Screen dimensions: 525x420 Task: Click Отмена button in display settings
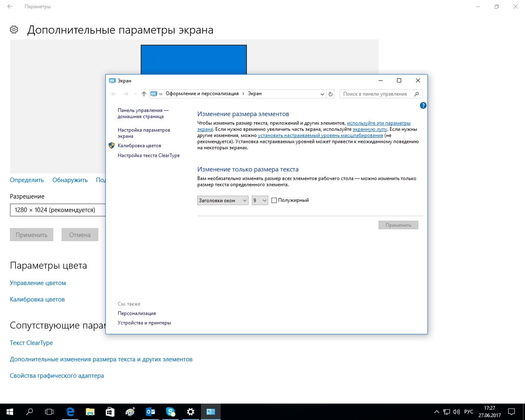(80, 235)
